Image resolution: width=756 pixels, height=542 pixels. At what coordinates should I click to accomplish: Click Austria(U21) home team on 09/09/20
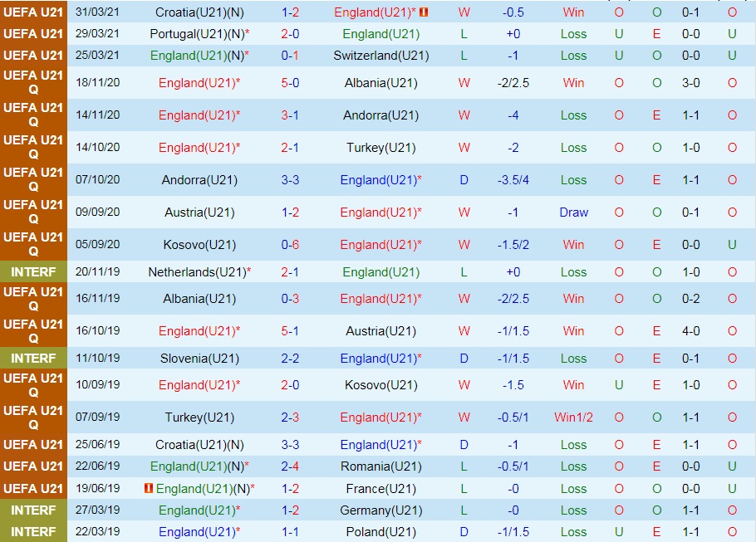click(x=199, y=212)
